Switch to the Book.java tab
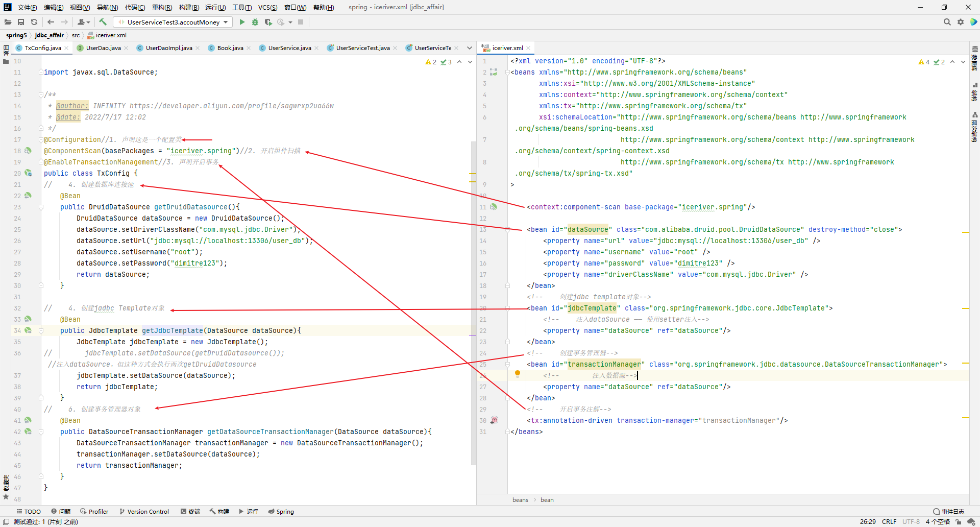Viewport: 980px width, 527px height. [x=230, y=48]
